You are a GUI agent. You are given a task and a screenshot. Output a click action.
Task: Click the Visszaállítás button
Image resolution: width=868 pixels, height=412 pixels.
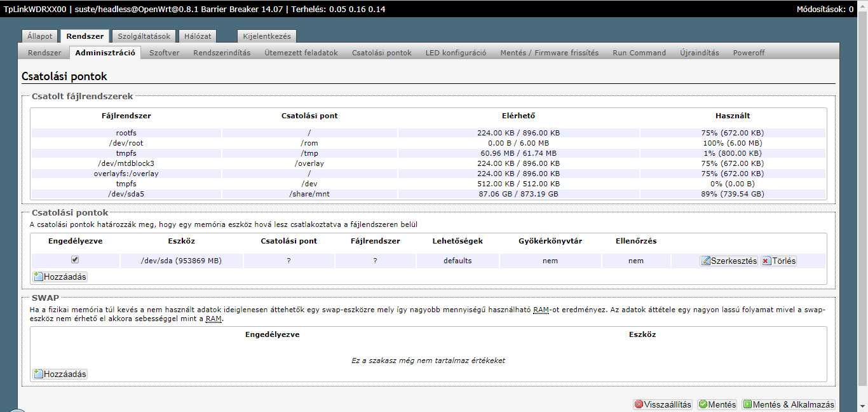click(x=663, y=404)
